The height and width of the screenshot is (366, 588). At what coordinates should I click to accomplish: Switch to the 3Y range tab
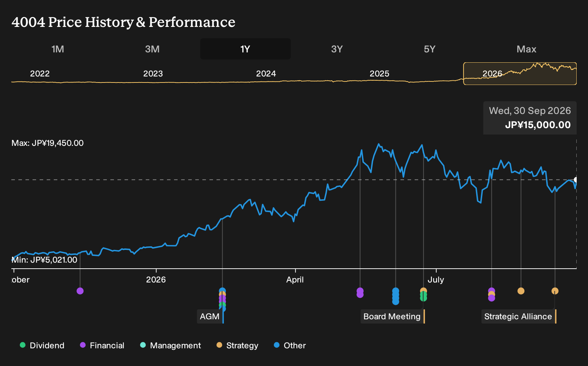point(337,49)
